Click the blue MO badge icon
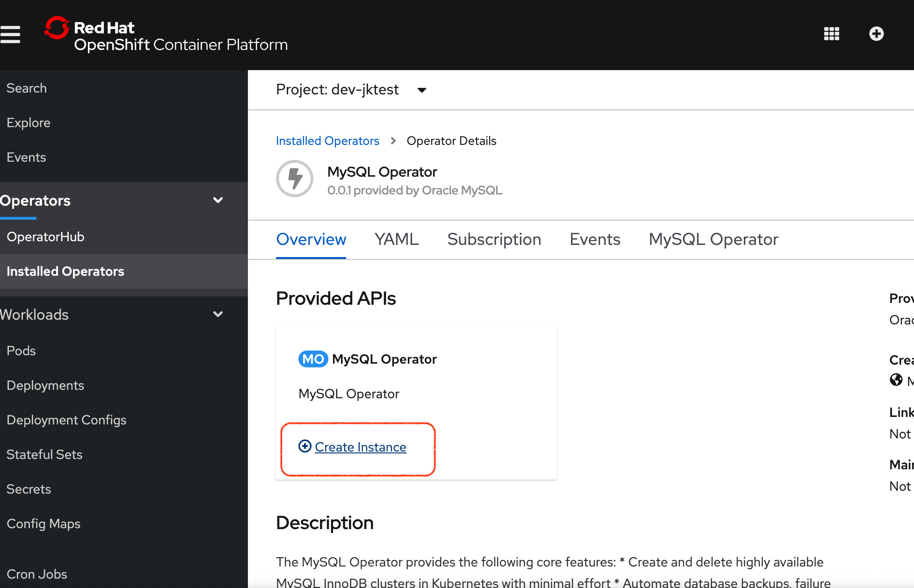This screenshot has height=588, width=914. [x=313, y=359]
